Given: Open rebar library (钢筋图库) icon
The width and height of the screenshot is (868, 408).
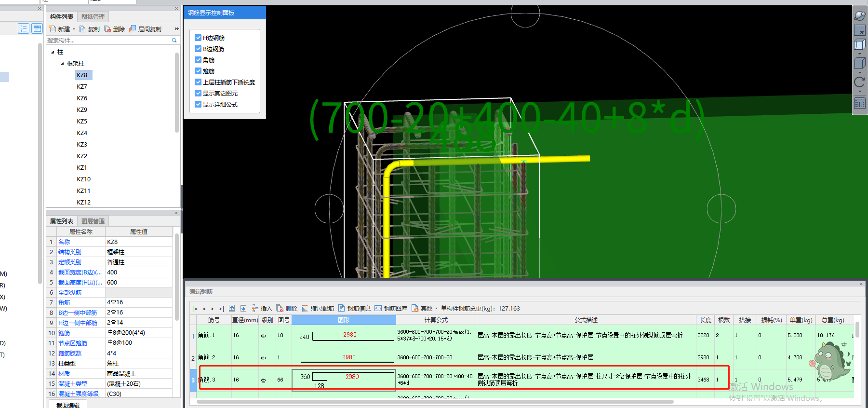Looking at the screenshot, I should click(378, 308).
